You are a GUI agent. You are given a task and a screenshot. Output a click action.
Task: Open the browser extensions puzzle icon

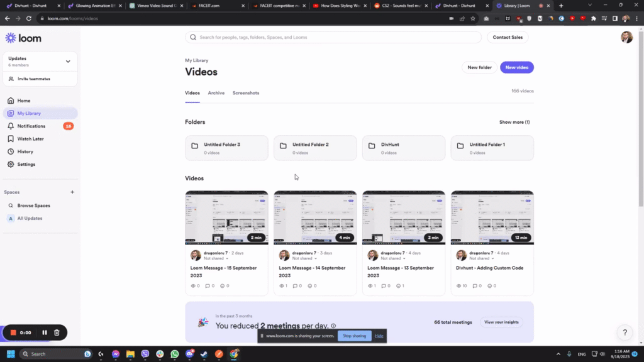(x=594, y=18)
